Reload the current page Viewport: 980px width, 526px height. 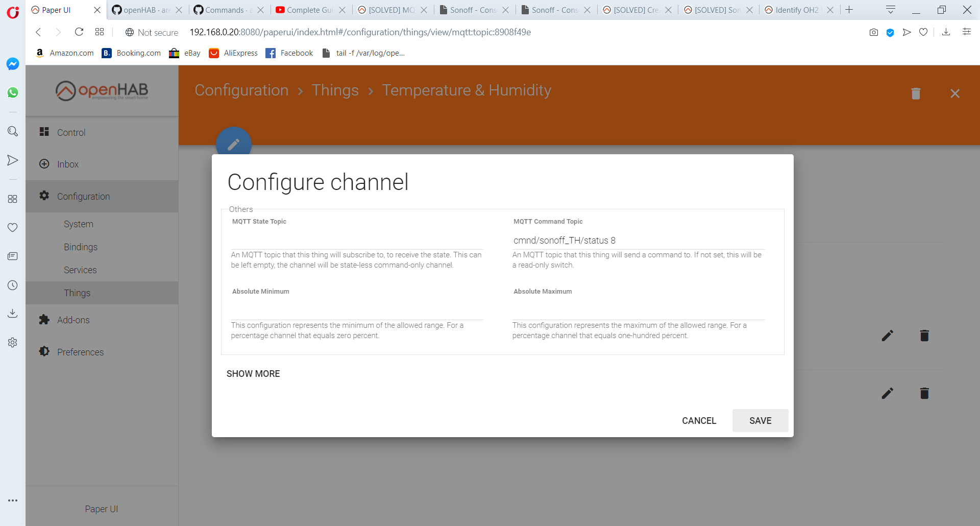(79, 32)
